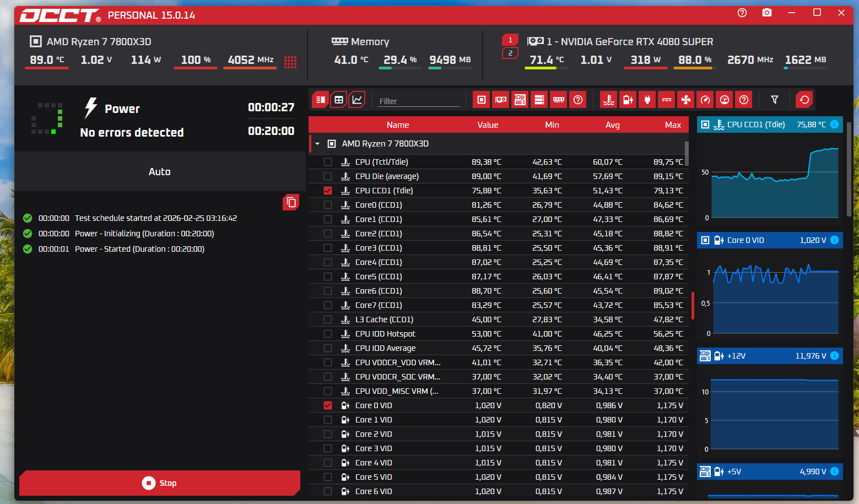Select GPU number 1 selector

pyautogui.click(x=510, y=40)
